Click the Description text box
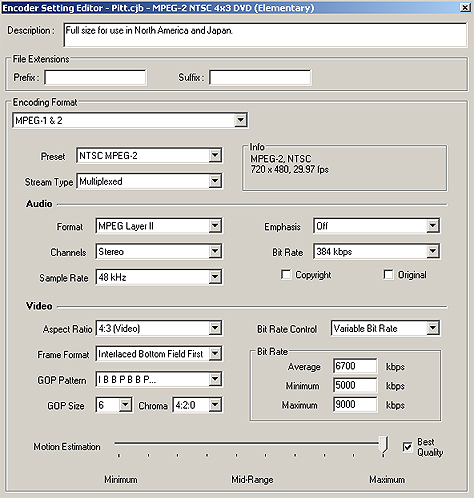474x498 pixels. click(265, 35)
